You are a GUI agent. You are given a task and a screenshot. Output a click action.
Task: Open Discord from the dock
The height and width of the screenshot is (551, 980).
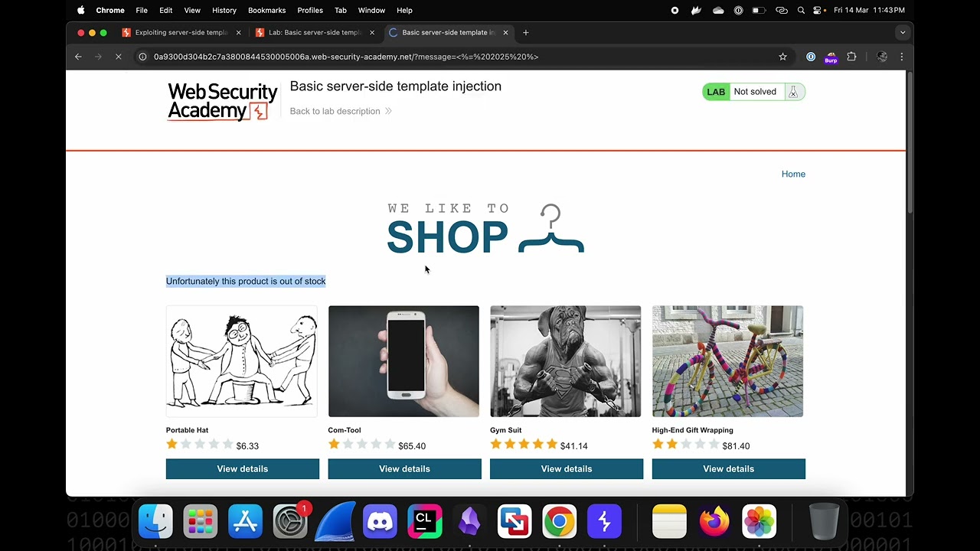tap(380, 522)
